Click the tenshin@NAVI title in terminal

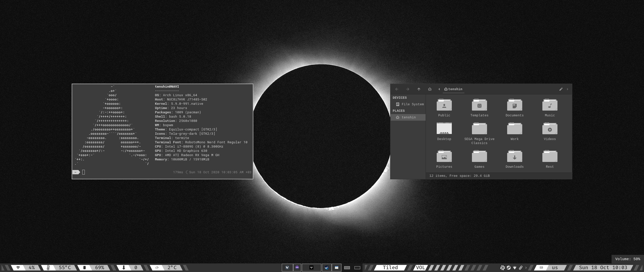167,87
